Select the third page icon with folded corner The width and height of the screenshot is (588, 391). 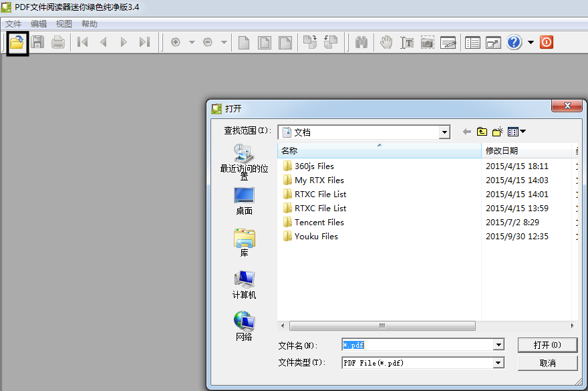(285, 42)
